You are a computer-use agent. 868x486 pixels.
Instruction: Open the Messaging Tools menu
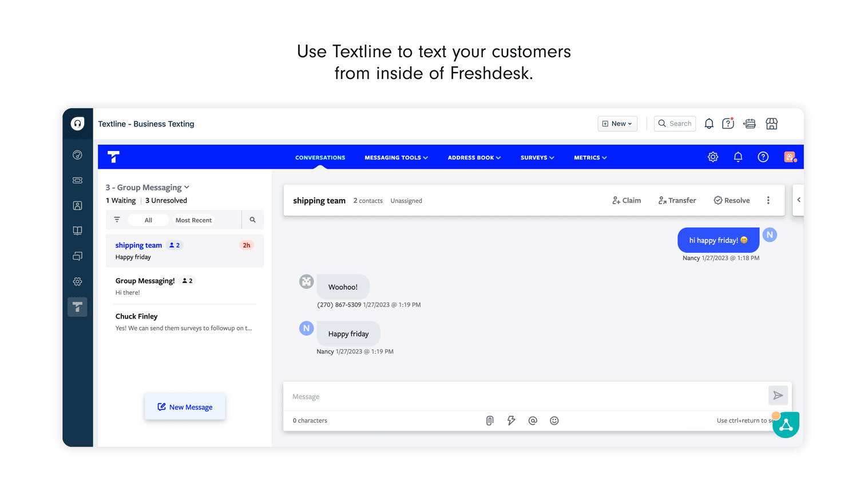tap(396, 158)
